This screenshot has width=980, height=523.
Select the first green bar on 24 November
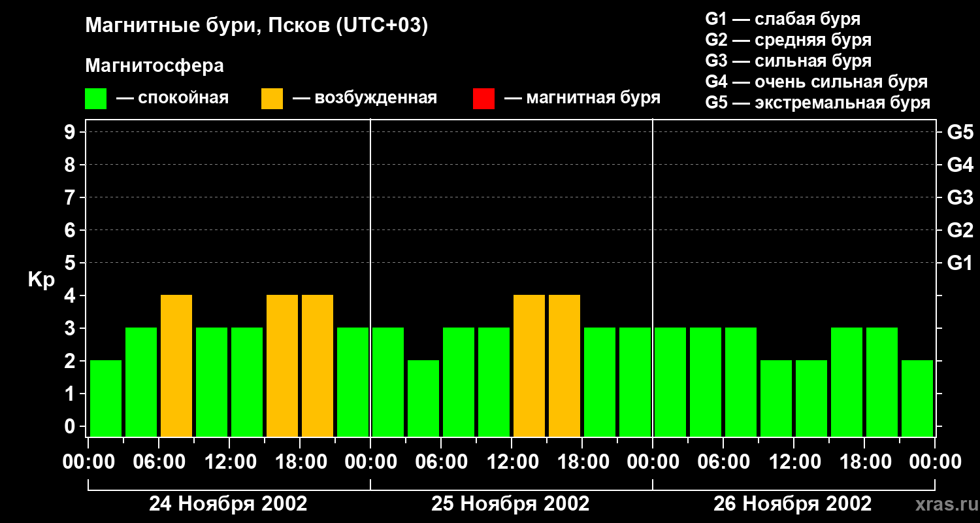pos(106,398)
